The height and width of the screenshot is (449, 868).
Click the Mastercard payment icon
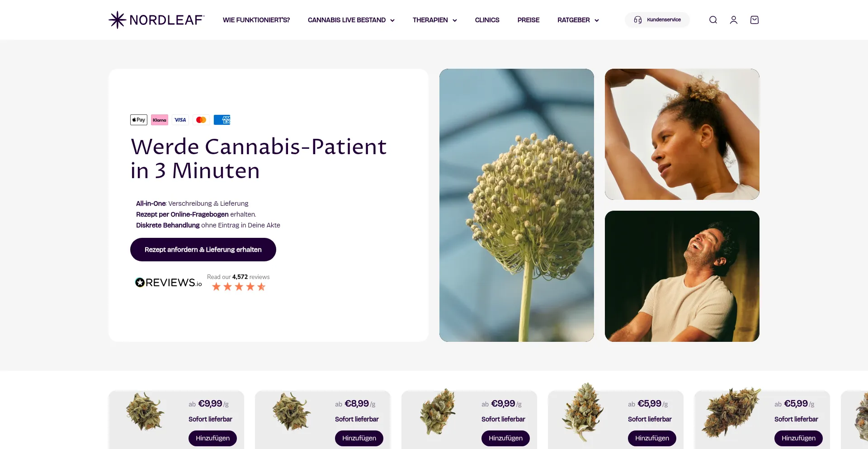[201, 120]
